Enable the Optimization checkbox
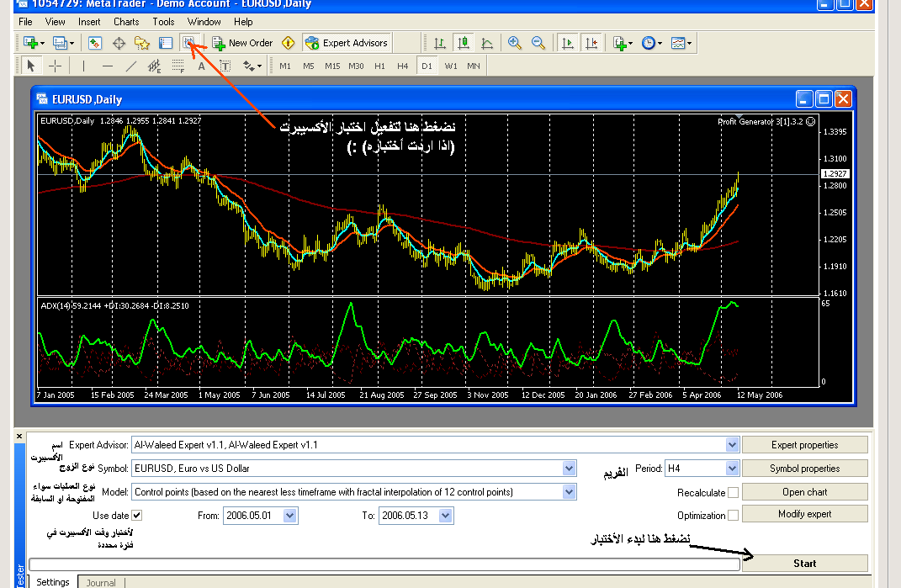Screen dimensions: 901x588 click(x=734, y=516)
